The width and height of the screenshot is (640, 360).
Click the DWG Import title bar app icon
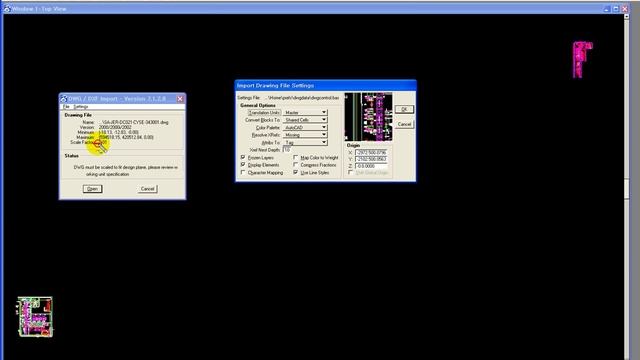pyautogui.click(x=63, y=99)
